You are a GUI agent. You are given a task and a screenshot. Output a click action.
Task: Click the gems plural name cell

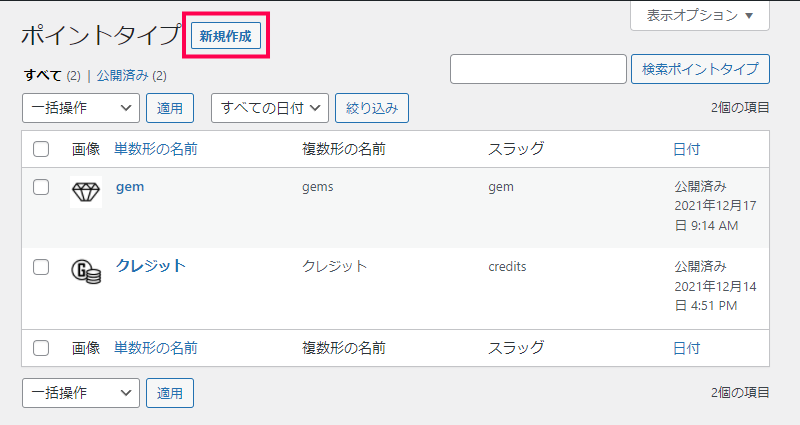click(x=317, y=187)
